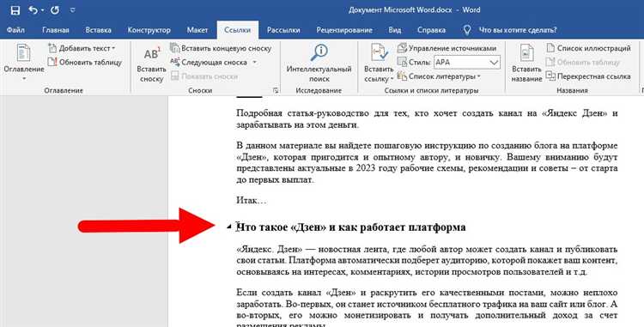
Task: Click the Вставить концевую сноску icon
Action: tap(175, 48)
